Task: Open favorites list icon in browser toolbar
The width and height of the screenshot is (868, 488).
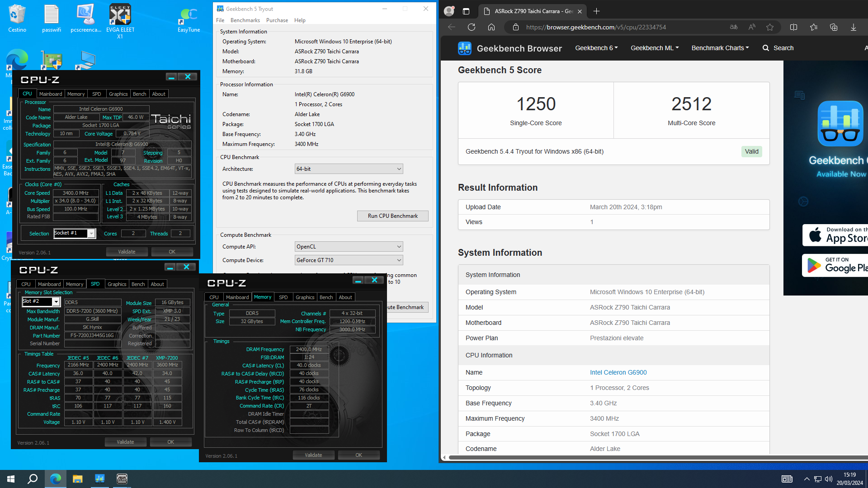Action: tap(814, 27)
